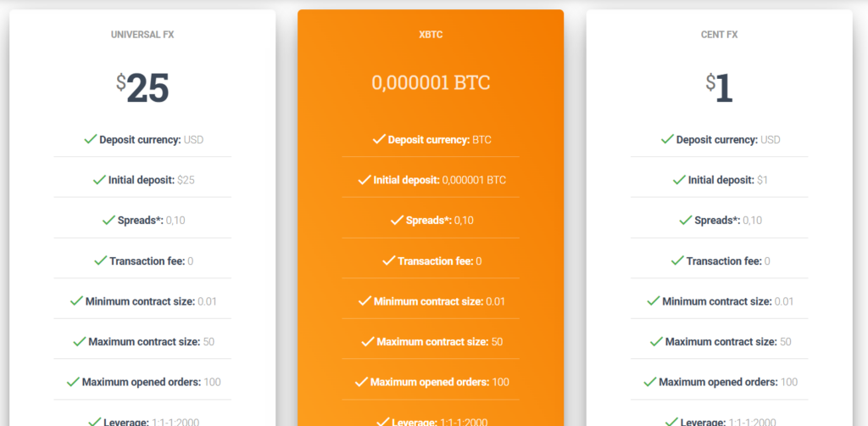
Task: Click the 0,000001 BTC price on the orange card
Action: point(431,82)
